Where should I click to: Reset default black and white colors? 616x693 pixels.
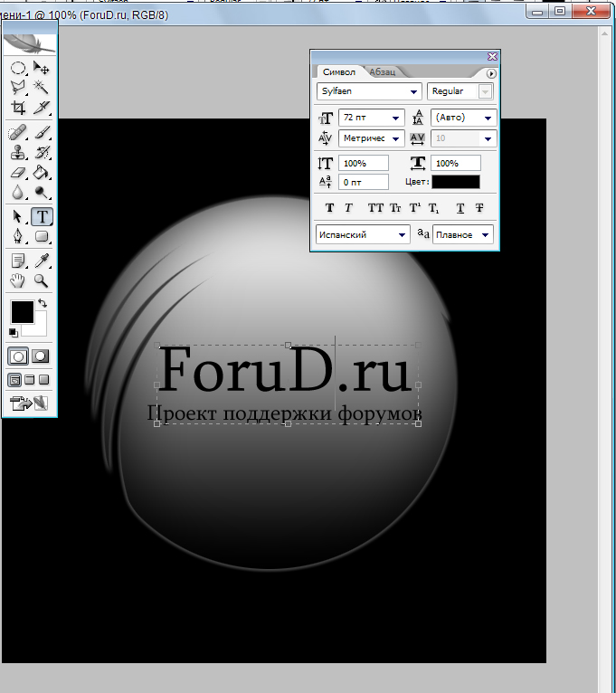[14, 332]
